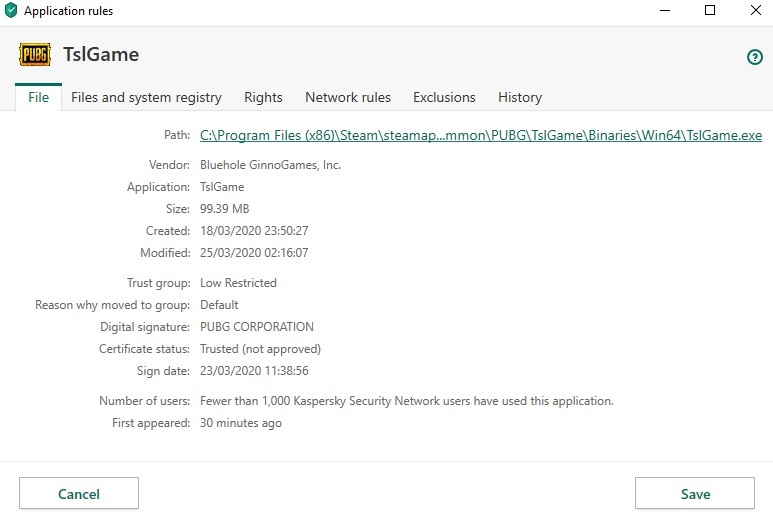Click certificate status Trusted (not approved)

point(260,349)
